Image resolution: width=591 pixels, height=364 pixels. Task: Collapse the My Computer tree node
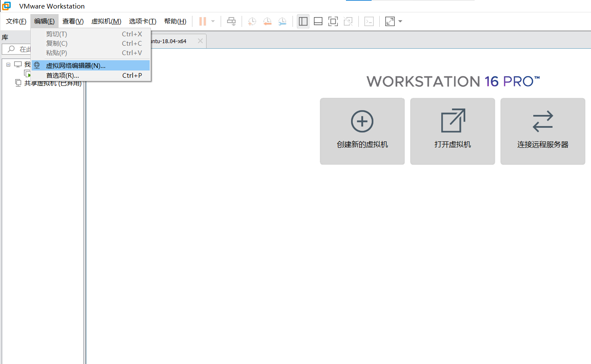click(8, 65)
